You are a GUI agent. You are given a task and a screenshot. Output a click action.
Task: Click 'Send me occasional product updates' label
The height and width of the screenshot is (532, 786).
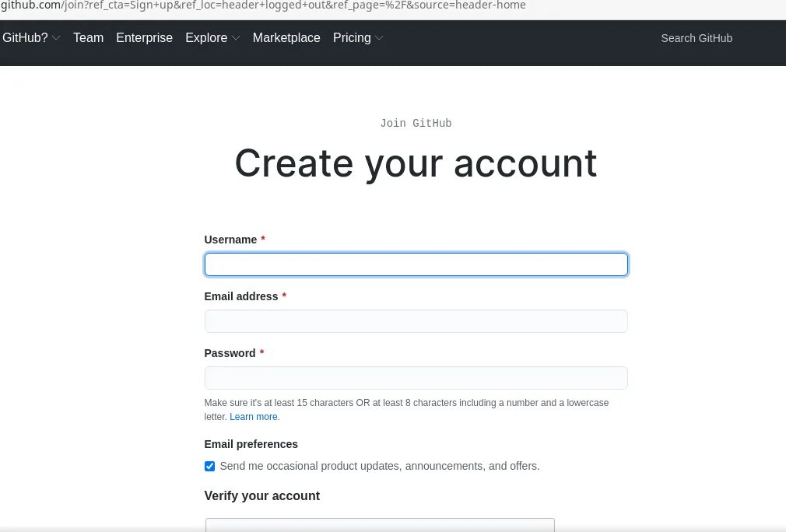pos(380,467)
